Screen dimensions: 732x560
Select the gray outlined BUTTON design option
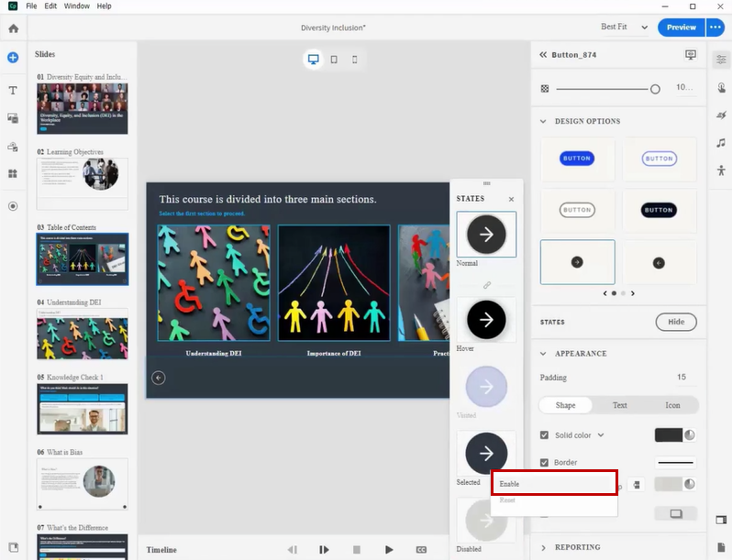[577, 210]
